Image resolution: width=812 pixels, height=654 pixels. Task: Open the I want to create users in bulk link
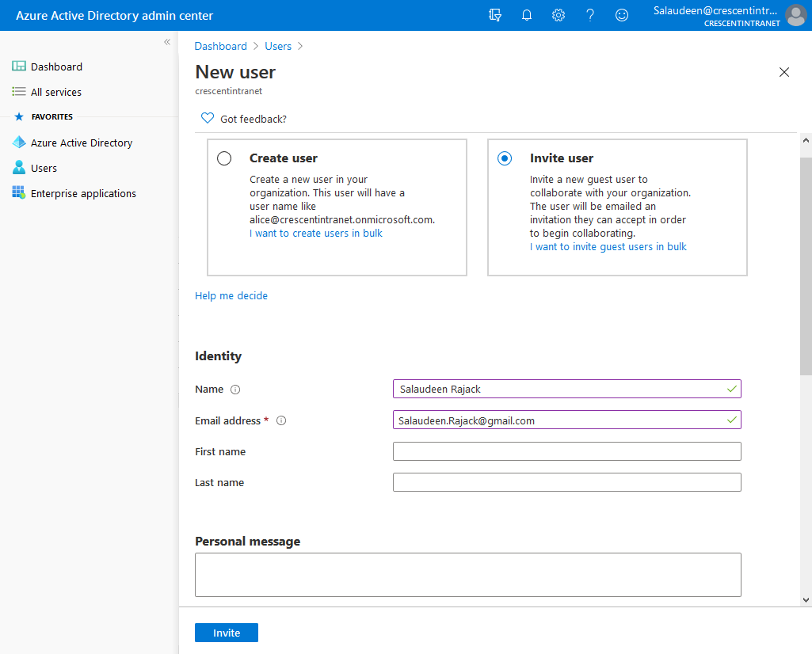click(315, 233)
